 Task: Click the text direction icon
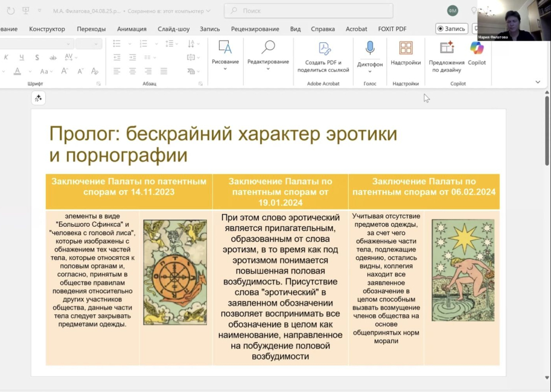click(191, 43)
